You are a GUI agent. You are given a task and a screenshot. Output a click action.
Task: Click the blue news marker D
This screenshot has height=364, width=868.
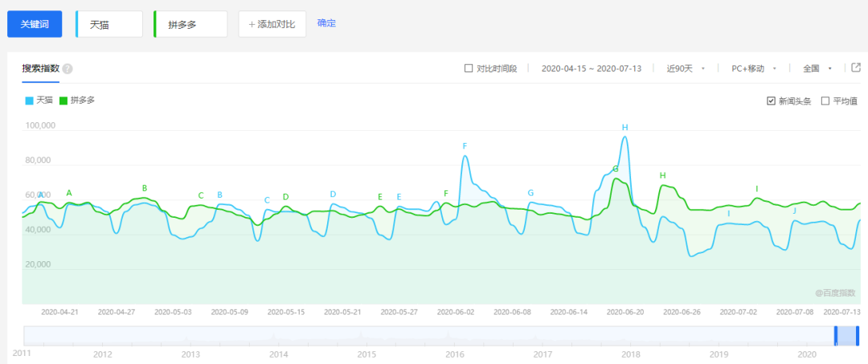333,194
